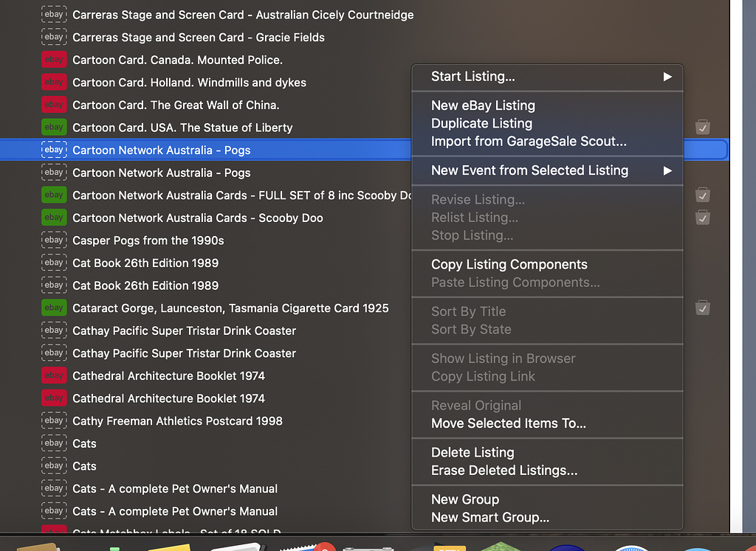Select Duplicate Listing in the context menu
This screenshot has width=756, height=551.
(481, 123)
